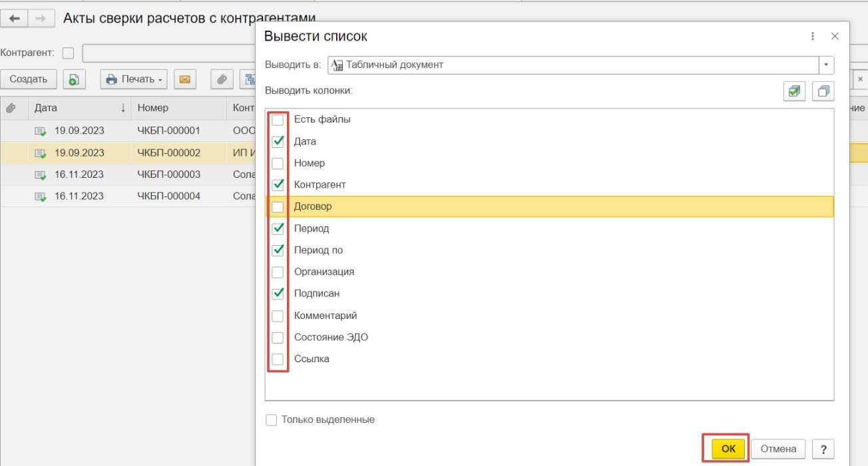Select date cell of row ЧКБП-000001
This screenshot has height=466, width=868.
pyautogui.click(x=79, y=130)
